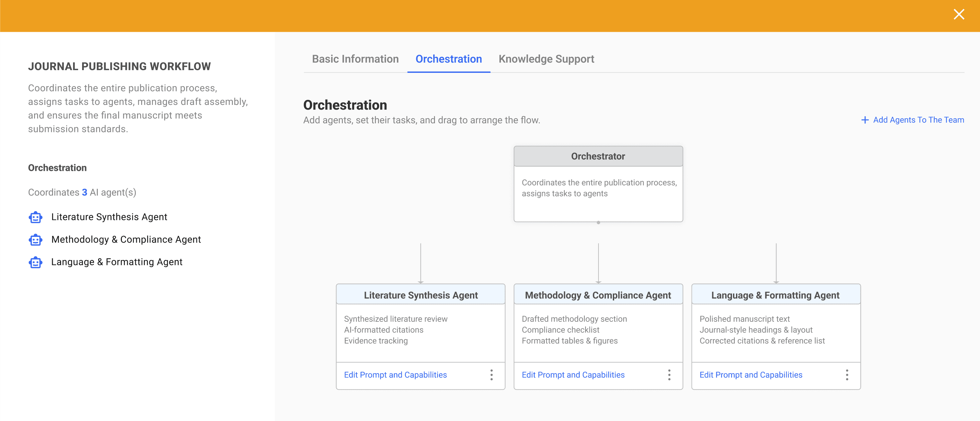This screenshot has height=421, width=980.
Task: Open the three-dot menu on Methodology & Compliance card
Action: pos(669,375)
